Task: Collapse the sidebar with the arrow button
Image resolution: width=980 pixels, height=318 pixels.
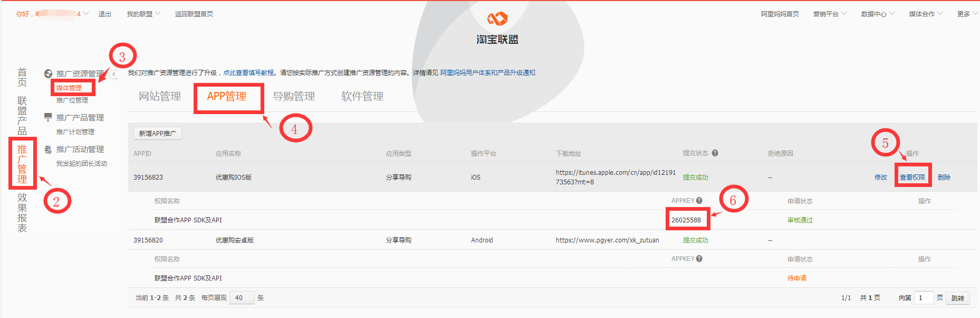Action: [113, 74]
